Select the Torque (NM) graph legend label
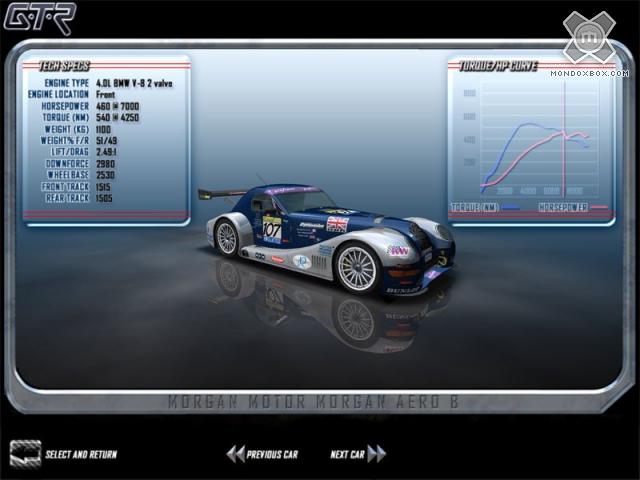640x480 pixels. tap(476, 207)
